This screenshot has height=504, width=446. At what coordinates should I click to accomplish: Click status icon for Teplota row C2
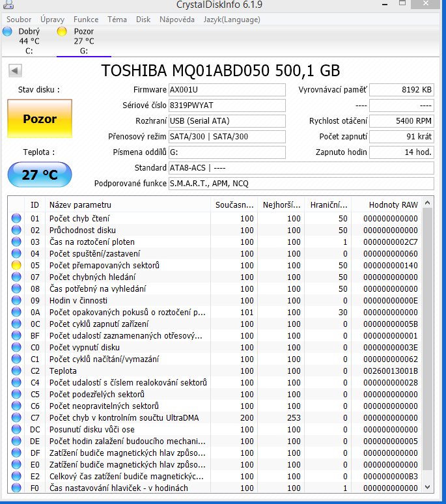[x=16, y=371]
